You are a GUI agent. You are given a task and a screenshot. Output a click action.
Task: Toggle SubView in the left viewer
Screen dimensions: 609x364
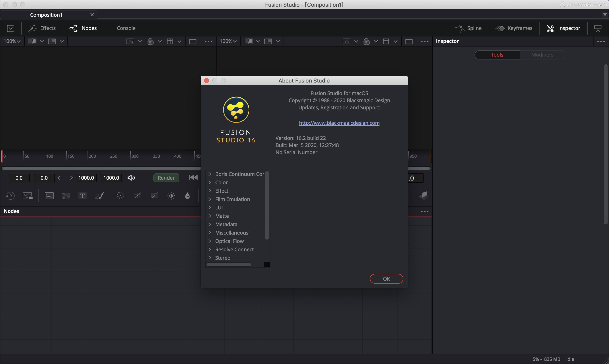pos(52,41)
